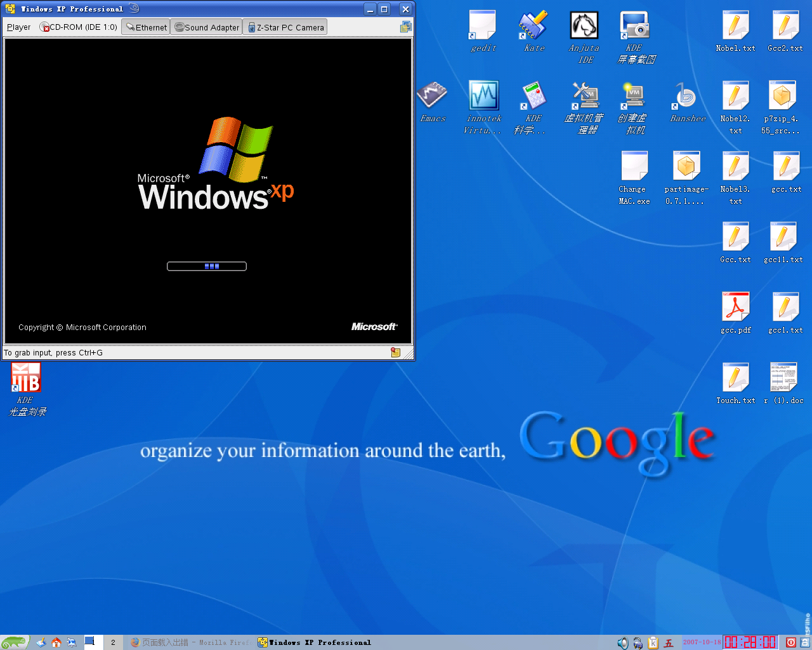Select the KDE screenshot tool icon
Image resolution: width=812 pixels, height=650 pixels.
point(635,37)
